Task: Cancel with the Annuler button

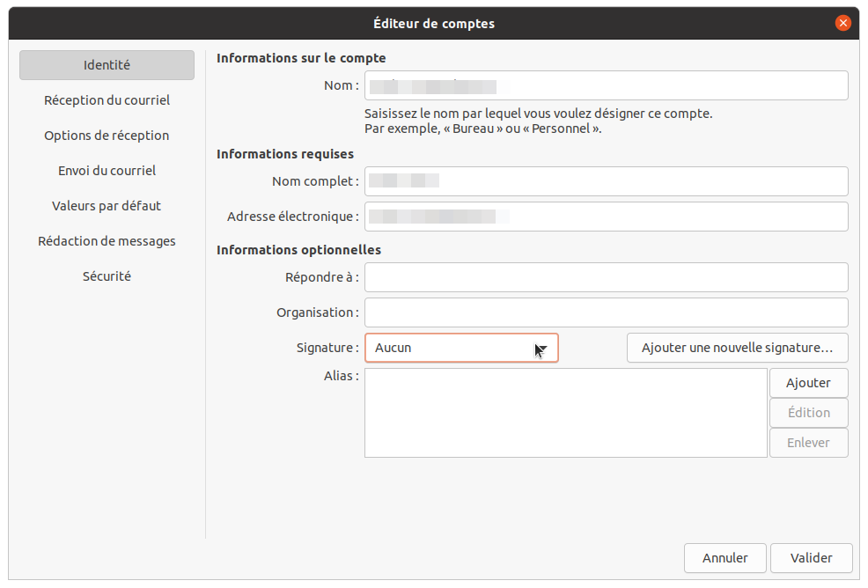Action: tap(725, 558)
